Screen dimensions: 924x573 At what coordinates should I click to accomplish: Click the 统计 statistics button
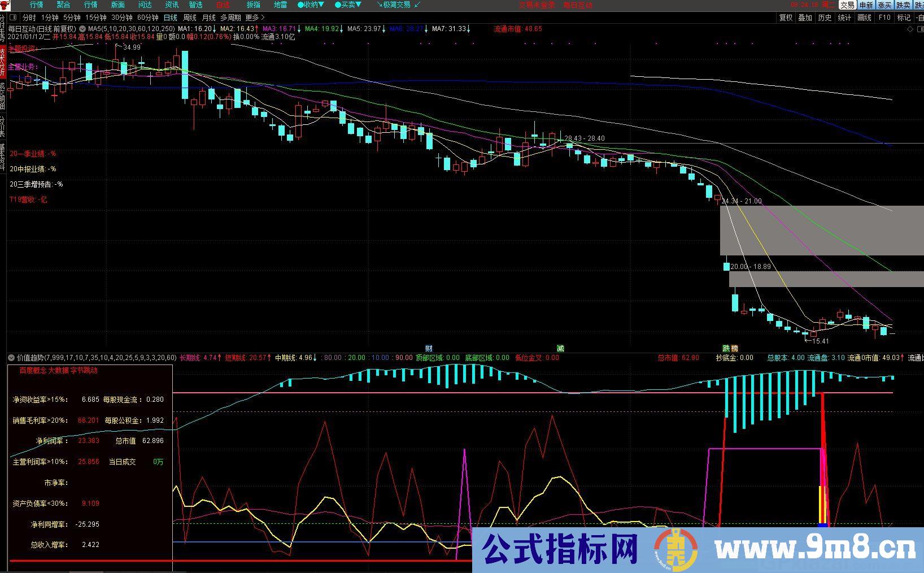(x=844, y=18)
